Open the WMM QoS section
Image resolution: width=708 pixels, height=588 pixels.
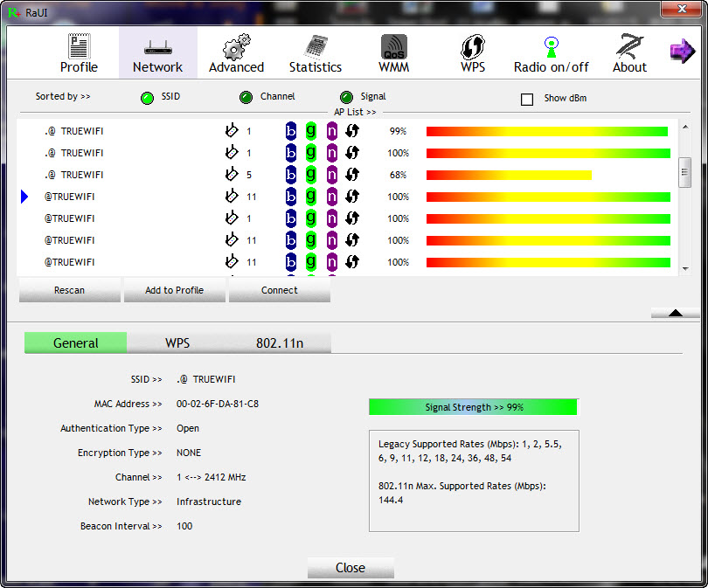pos(393,53)
